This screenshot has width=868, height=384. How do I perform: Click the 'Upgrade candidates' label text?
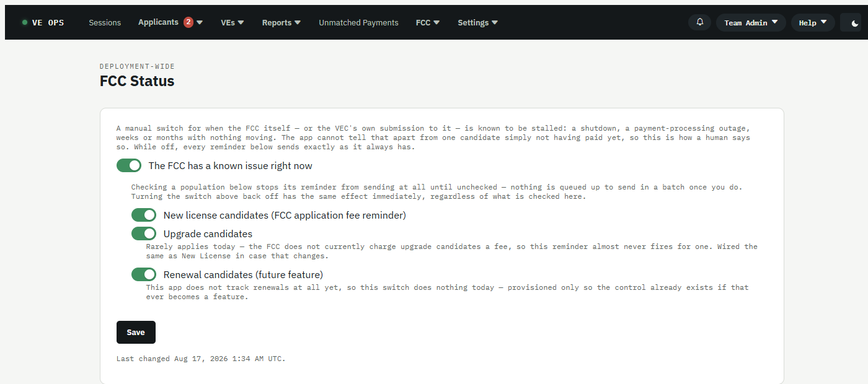(208, 234)
